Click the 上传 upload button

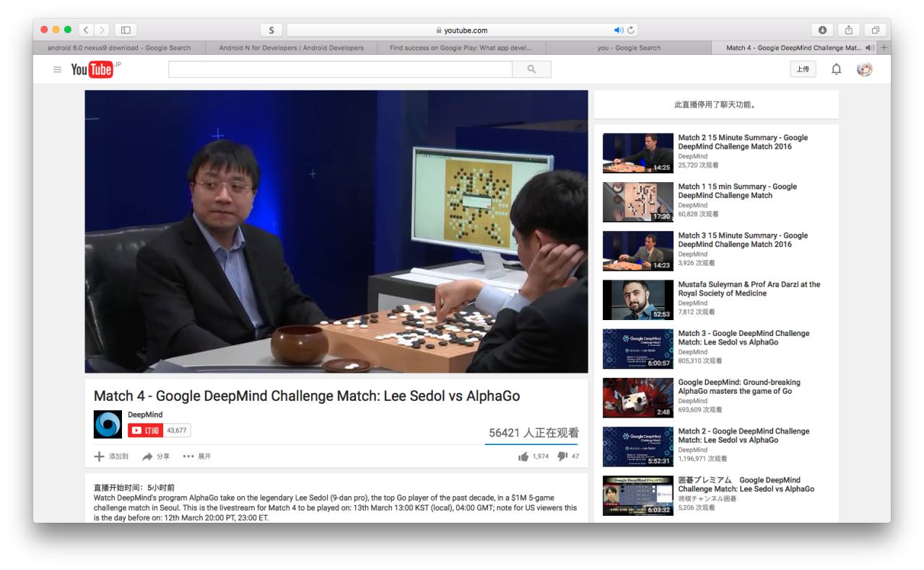coord(803,69)
